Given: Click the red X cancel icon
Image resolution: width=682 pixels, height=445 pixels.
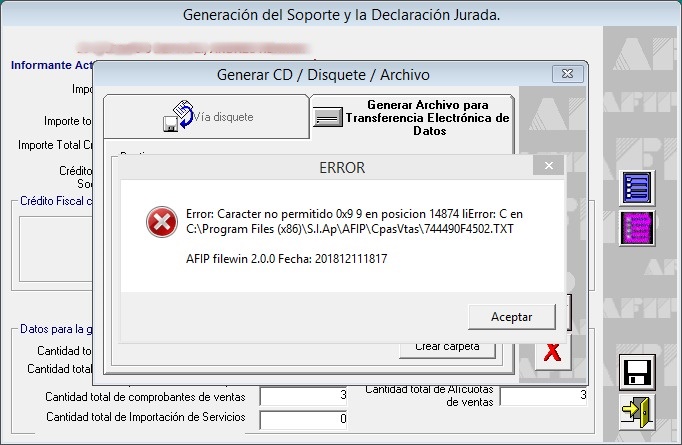Looking at the screenshot, I should [552, 352].
